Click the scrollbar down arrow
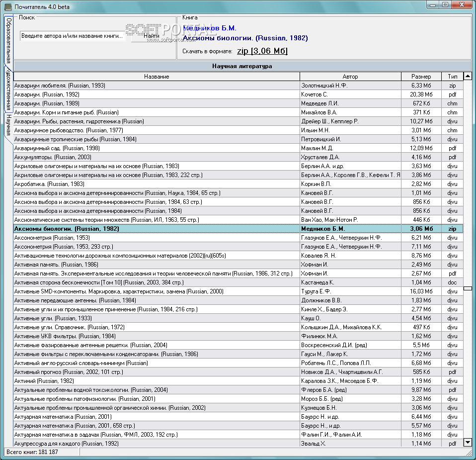The height and width of the screenshot is (460, 476). [468, 443]
